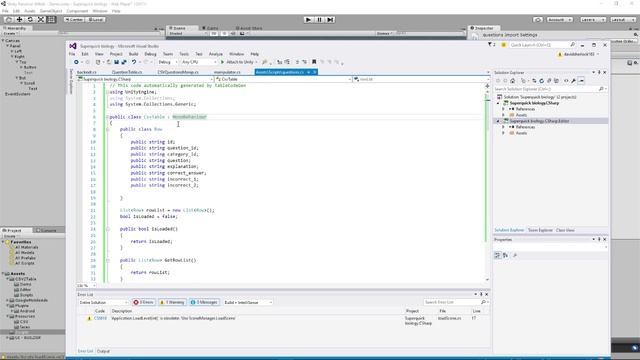The image size is (640, 360).
Task: Open Unity's Layout dropdown
Action: tap(623, 20)
